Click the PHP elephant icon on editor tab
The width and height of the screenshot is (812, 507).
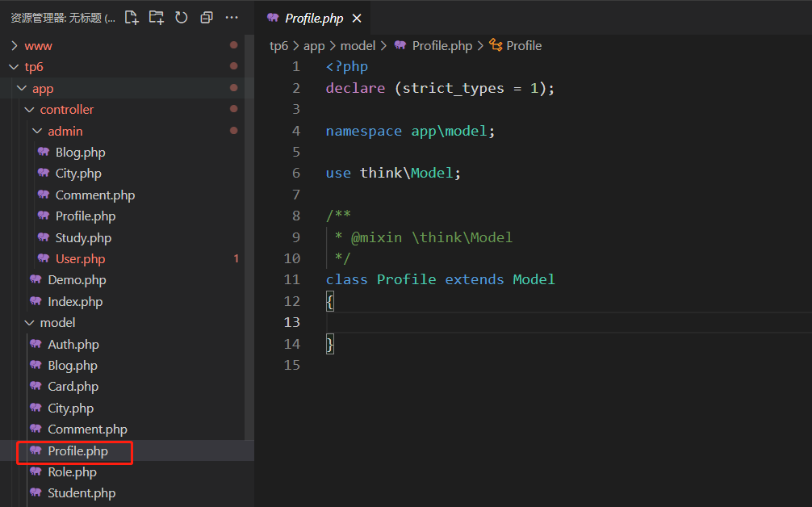273,18
